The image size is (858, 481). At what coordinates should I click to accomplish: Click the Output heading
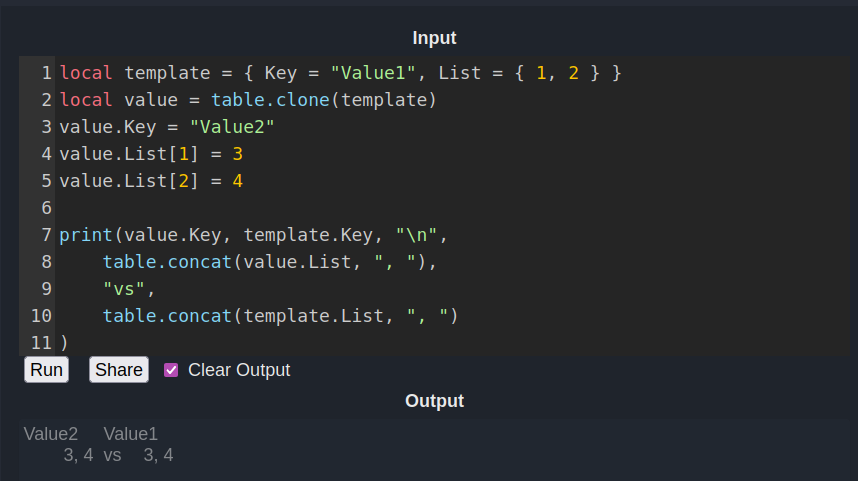click(434, 401)
